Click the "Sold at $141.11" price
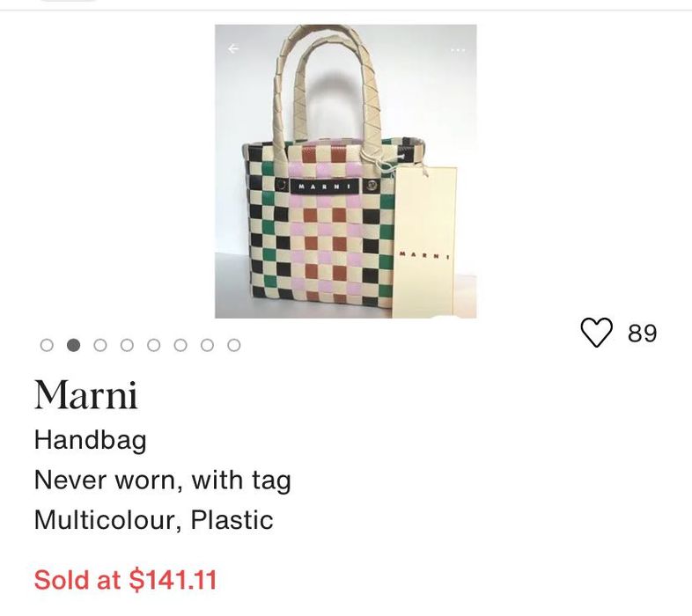The image size is (692, 616). 125,580
